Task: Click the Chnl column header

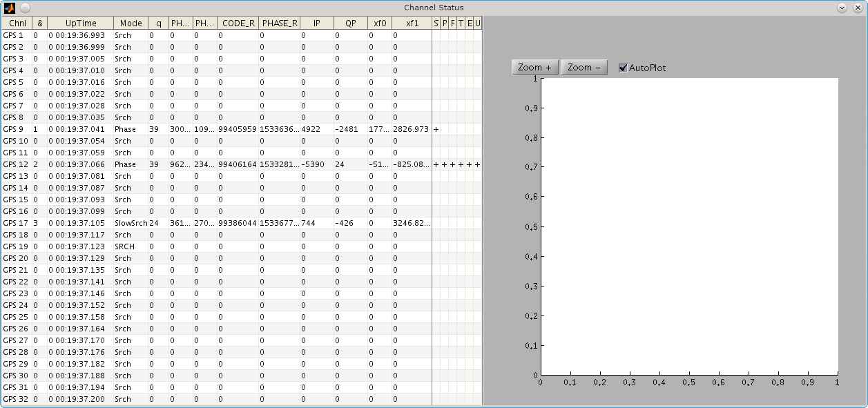Action: [x=17, y=23]
